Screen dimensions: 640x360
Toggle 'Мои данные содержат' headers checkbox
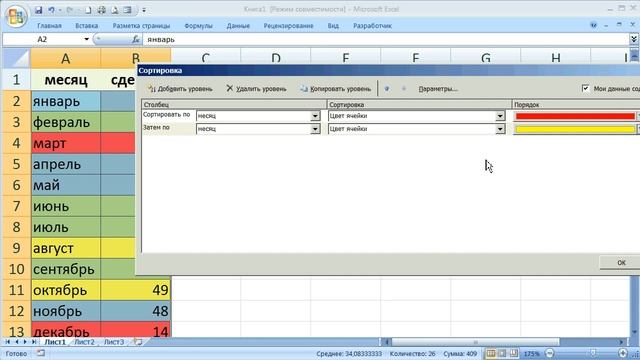[x=585, y=88]
